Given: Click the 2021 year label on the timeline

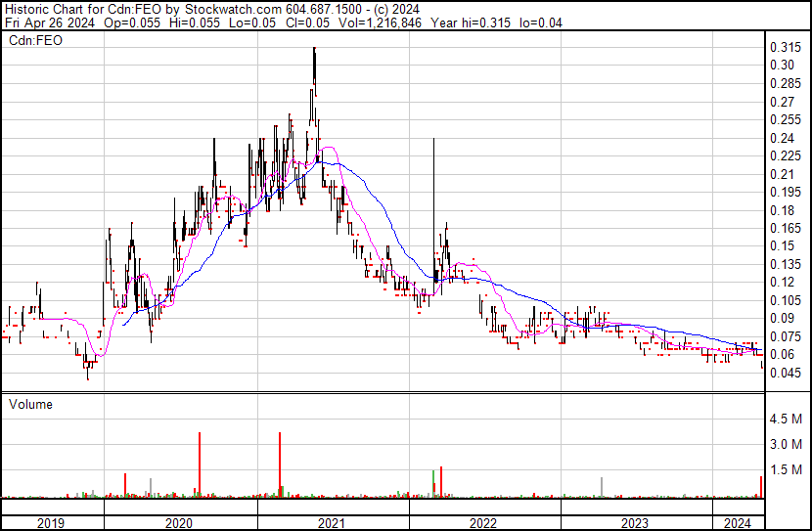Looking at the screenshot, I should 332,522.
